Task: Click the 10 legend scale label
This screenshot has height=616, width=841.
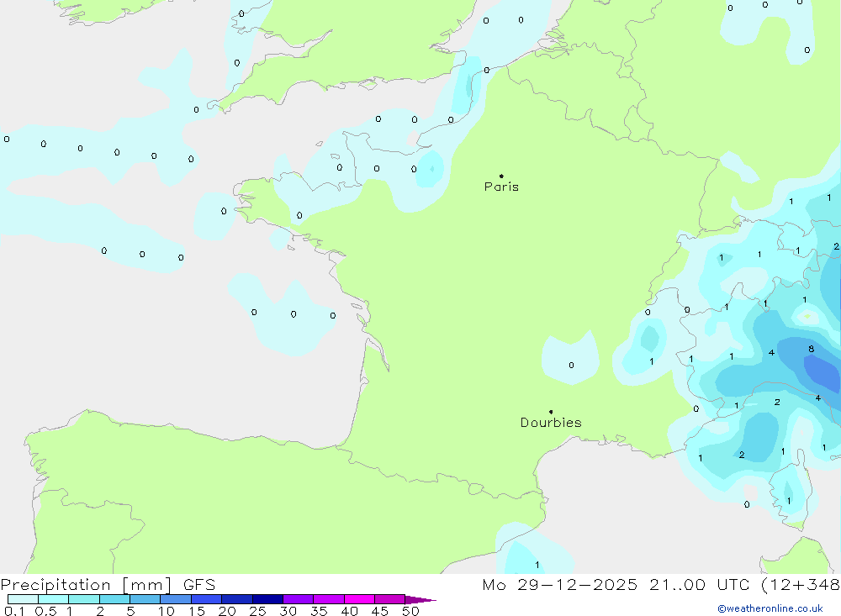Action: pos(167,611)
